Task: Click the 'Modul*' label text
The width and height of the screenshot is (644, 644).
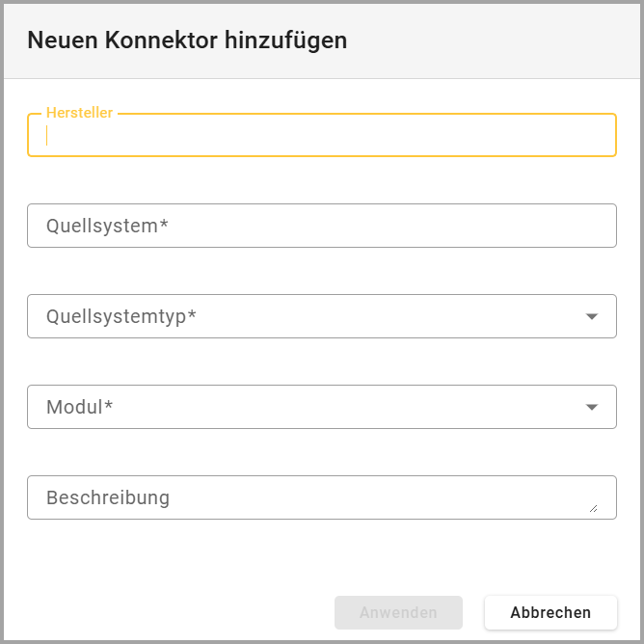Action: click(79, 407)
